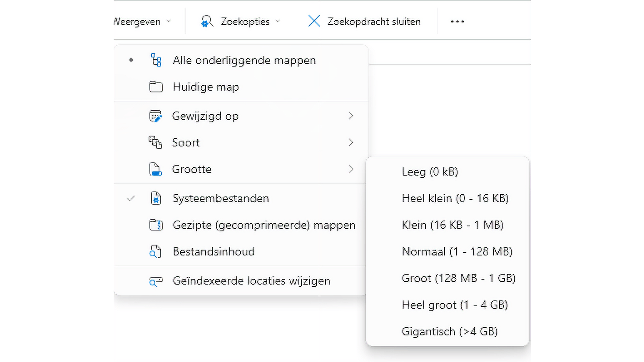Image resolution: width=644 pixels, height=362 pixels.
Task: Enable Gezipte (gecomprimeerde) mappen option
Action: pos(264,225)
